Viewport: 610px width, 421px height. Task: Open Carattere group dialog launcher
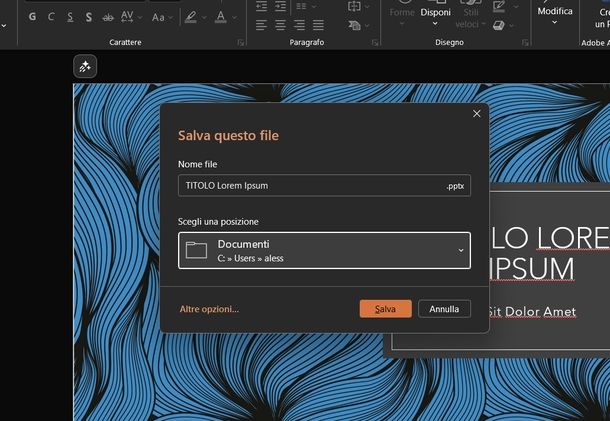pyautogui.click(x=240, y=42)
